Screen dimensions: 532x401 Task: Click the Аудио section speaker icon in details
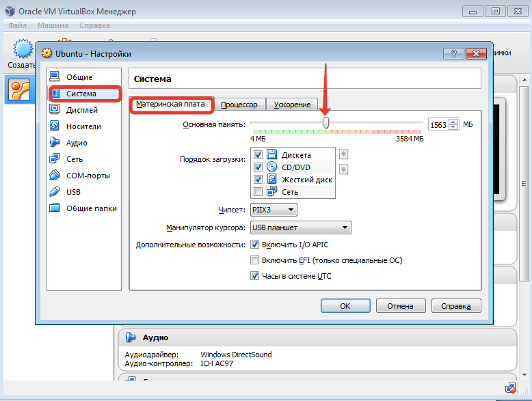131,337
